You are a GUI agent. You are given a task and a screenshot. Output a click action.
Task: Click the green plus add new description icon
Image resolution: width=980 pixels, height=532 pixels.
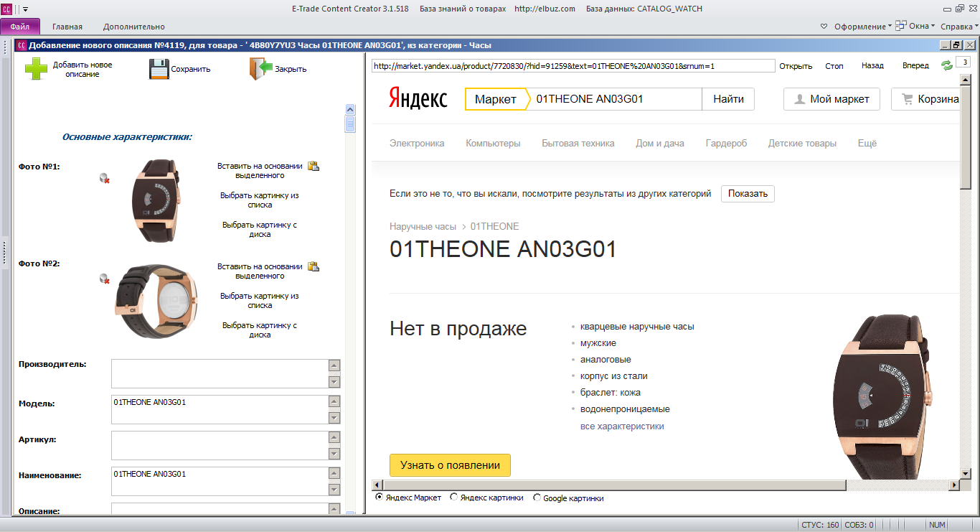37,69
